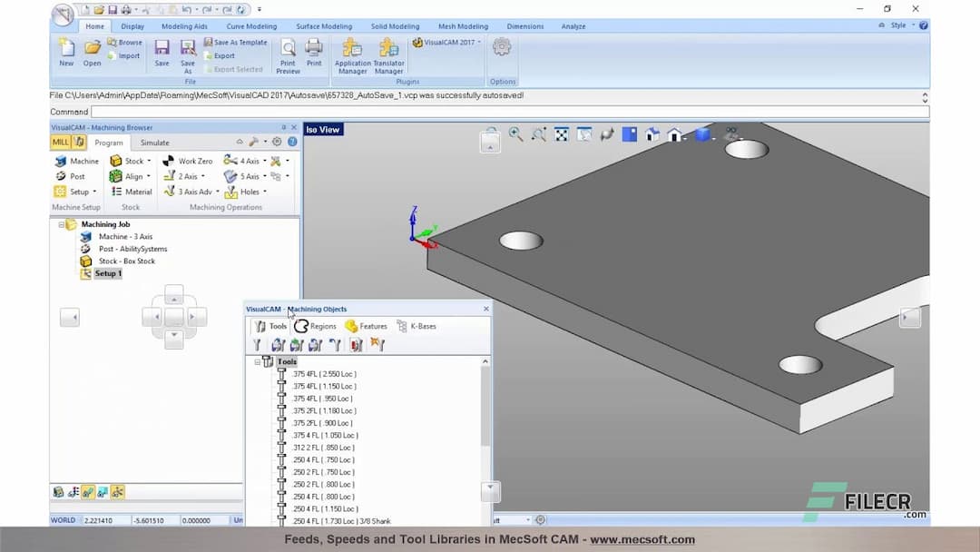Image resolution: width=980 pixels, height=552 pixels.
Task: Click the Fit view icon above the model
Action: (x=562, y=133)
